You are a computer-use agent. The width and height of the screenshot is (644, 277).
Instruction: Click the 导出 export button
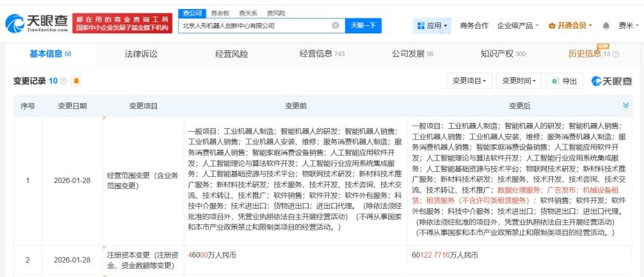tap(564, 81)
